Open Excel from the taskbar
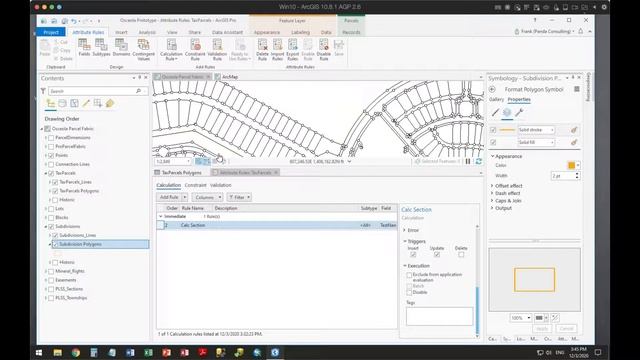640x360 pixels. click(x=149, y=352)
